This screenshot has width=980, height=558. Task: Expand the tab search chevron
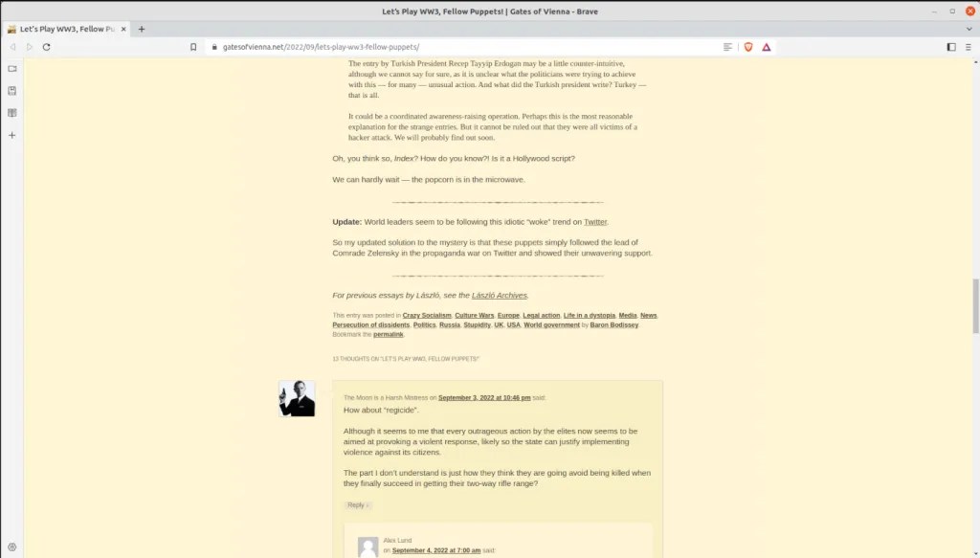click(969, 29)
